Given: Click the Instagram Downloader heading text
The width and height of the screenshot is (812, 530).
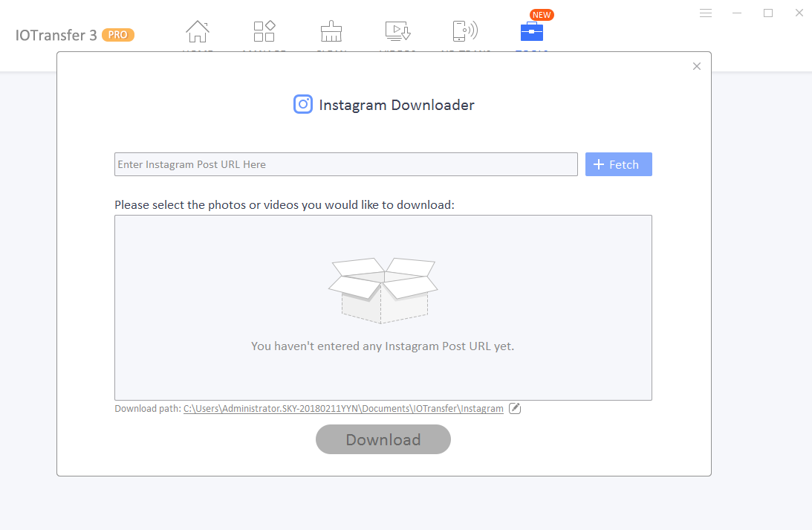Looking at the screenshot, I should coord(397,105).
